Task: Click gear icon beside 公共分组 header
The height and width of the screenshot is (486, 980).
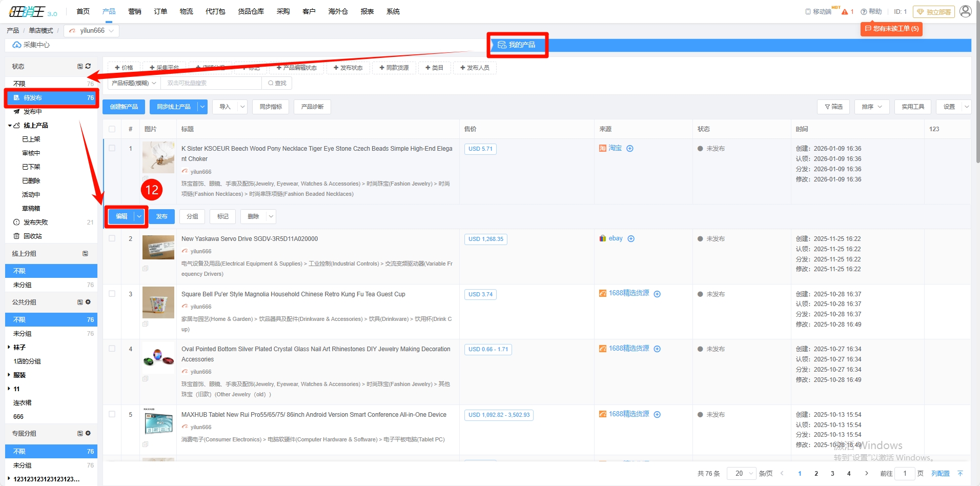Action: (x=88, y=302)
